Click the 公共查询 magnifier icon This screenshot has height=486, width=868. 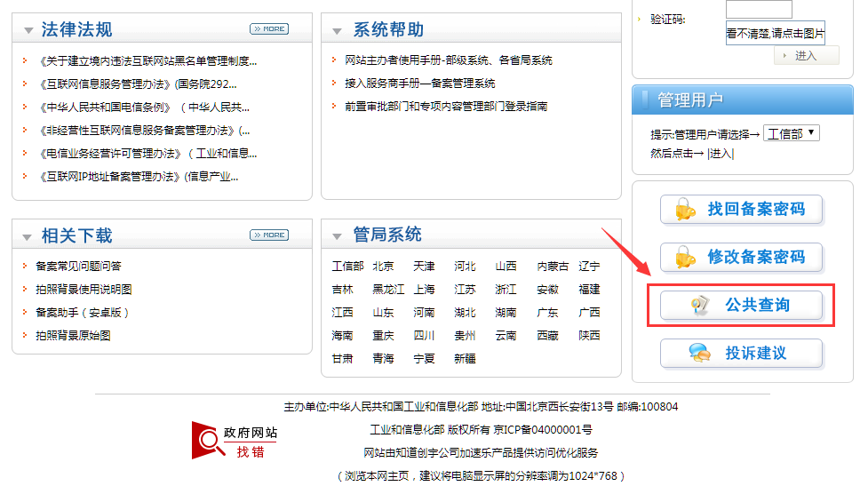[x=699, y=306]
